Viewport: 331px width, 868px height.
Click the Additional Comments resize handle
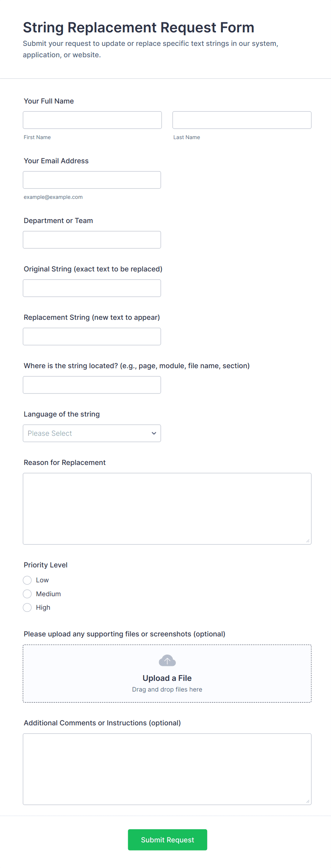[308, 801]
